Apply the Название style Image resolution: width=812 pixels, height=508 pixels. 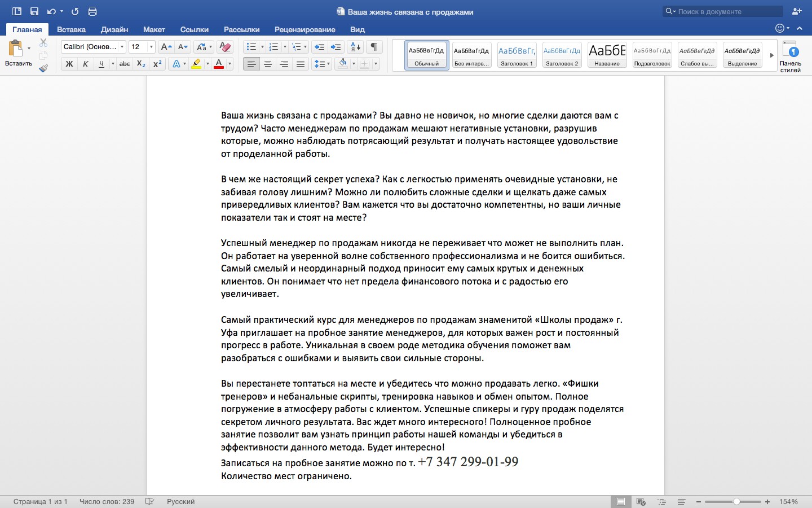pos(607,55)
